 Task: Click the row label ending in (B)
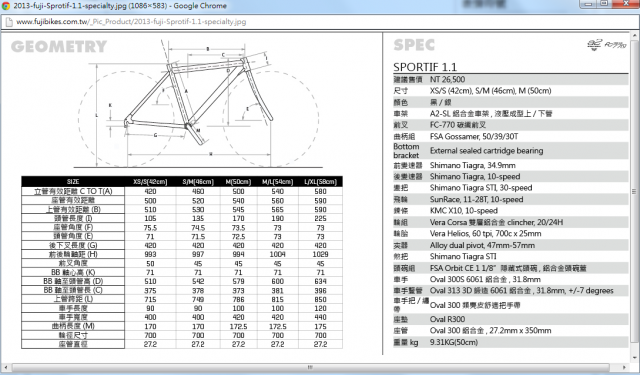[x=73, y=209]
